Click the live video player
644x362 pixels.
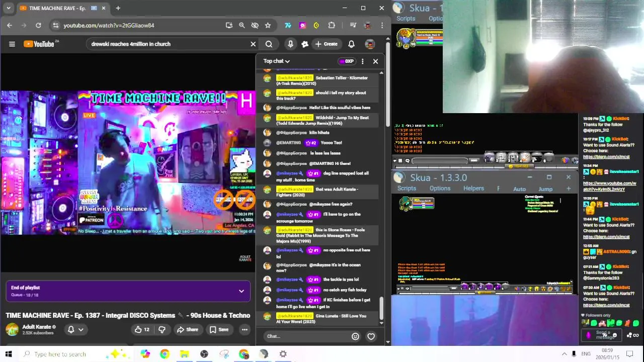point(128,162)
